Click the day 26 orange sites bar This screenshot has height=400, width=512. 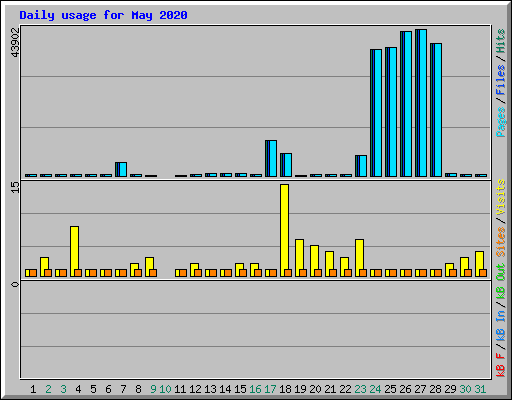coord(408,273)
